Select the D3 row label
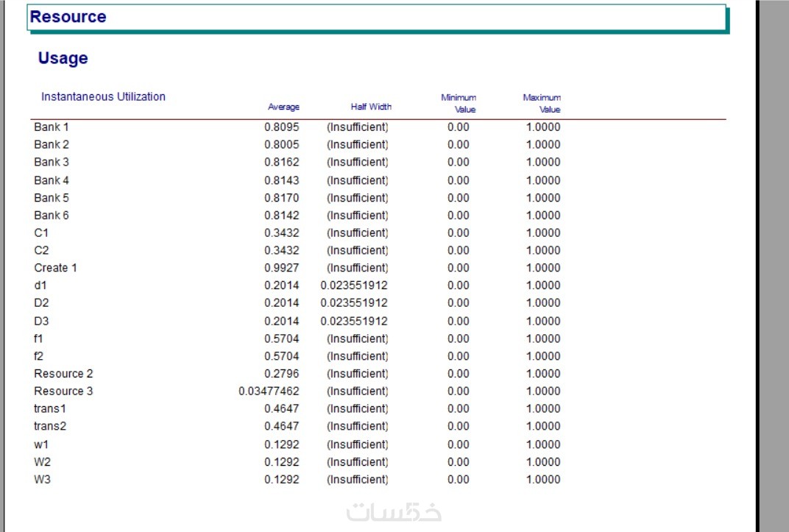Viewport: 789px width, 532px height. [41, 321]
